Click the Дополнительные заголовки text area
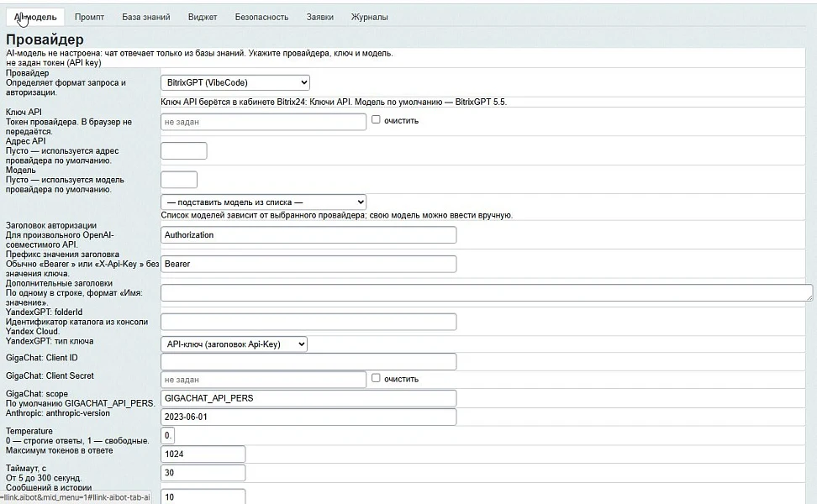The image size is (817, 504). 487,292
